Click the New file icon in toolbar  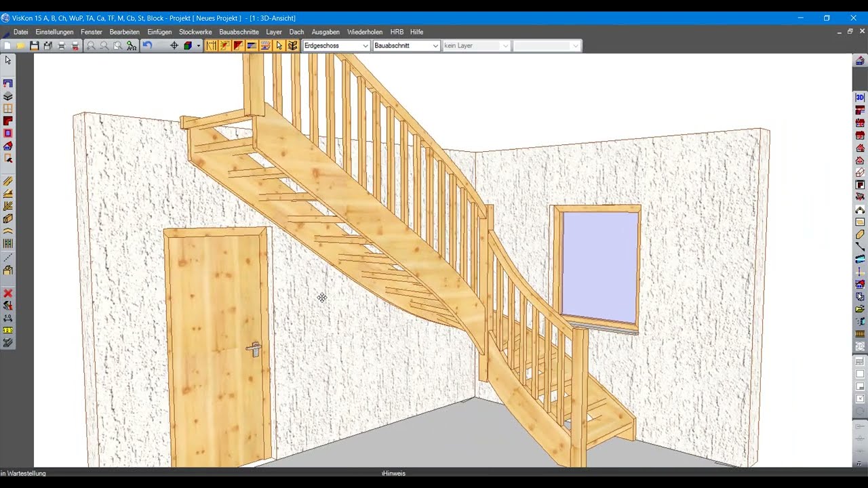pyautogui.click(x=7, y=45)
